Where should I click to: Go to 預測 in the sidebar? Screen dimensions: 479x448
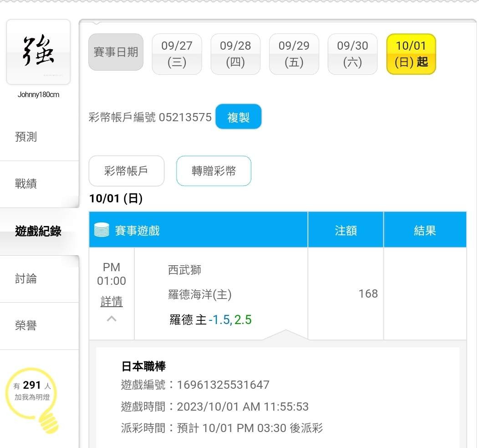tap(26, 137)
